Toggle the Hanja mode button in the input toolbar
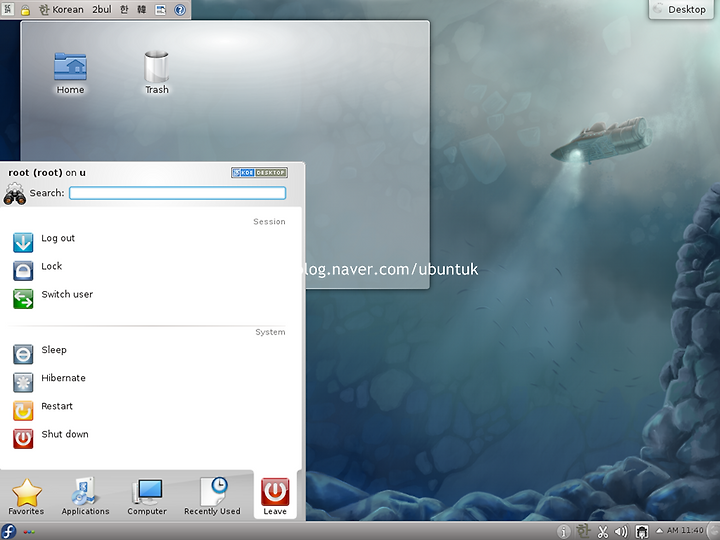The height and width of the screenshot is (540, 720). pos(141,10)
